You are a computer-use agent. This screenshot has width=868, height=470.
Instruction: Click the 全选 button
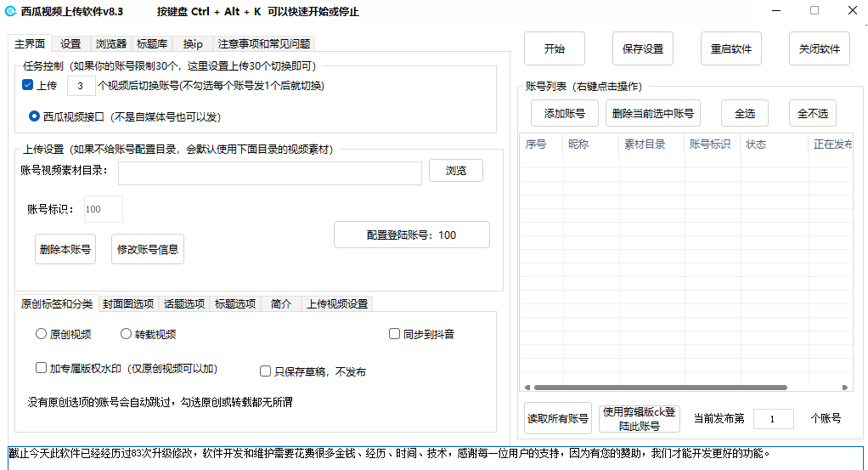click(x=745, y=113)
